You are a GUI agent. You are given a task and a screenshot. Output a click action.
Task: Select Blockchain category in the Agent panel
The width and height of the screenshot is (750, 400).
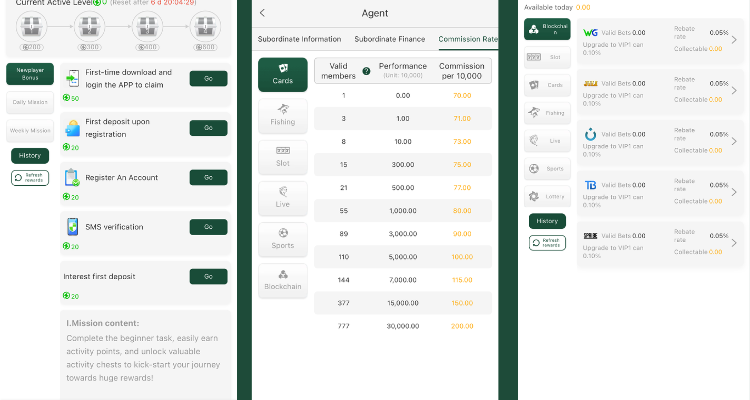[x=282, y=280]
